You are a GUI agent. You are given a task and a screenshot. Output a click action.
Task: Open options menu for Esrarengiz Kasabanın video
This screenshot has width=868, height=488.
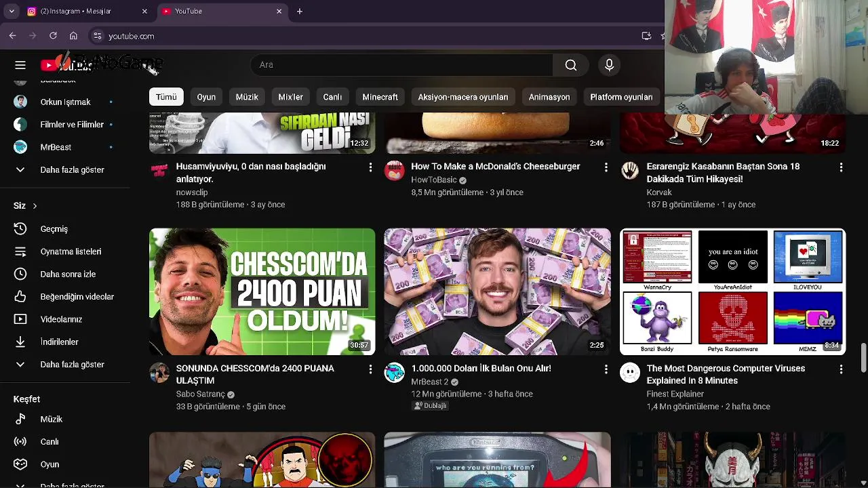pyautogui.click(x=841, y=167)
